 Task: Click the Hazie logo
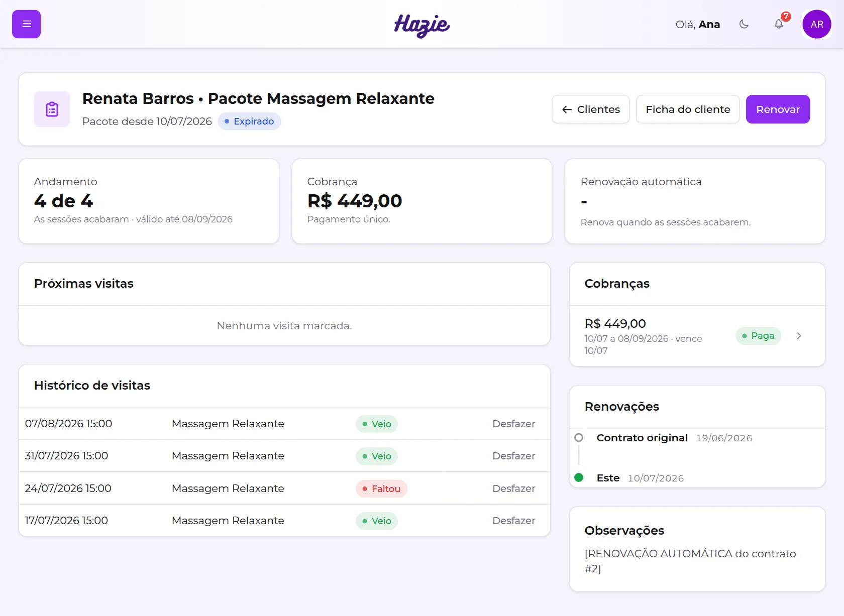[422, 25]
